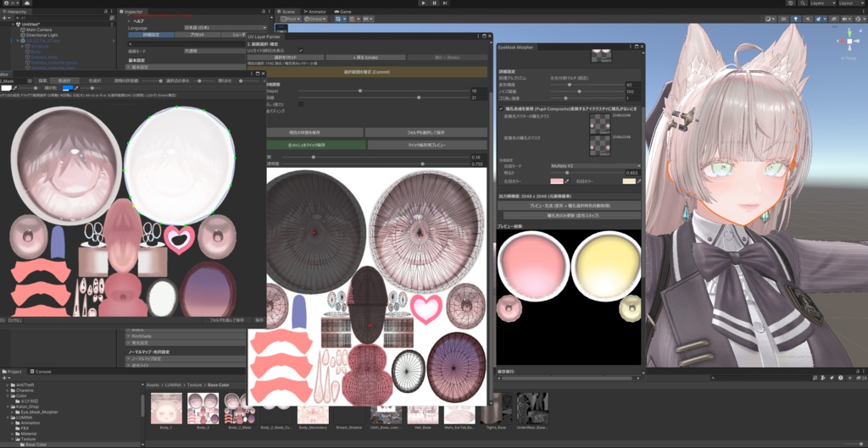Click the eyedropper beside right eye color

(x=639, y=181)
